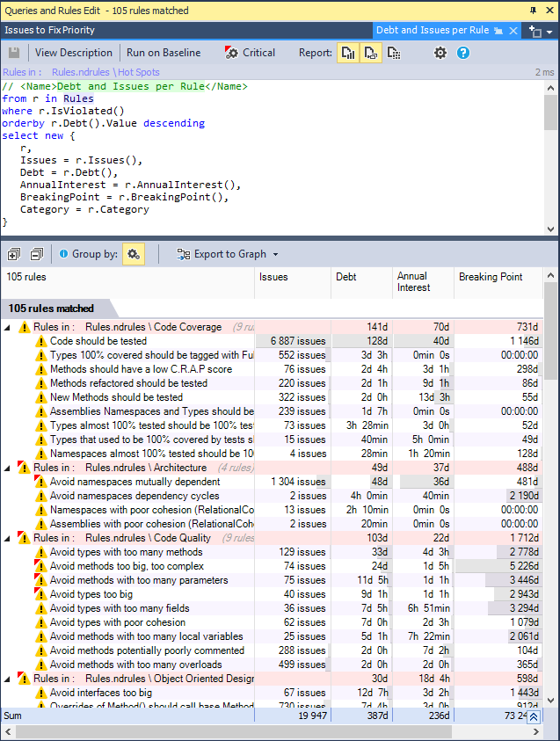Open the blue help question icon
Image resolution: width=560 pixels, height=741 pixels.
[463, 53]
